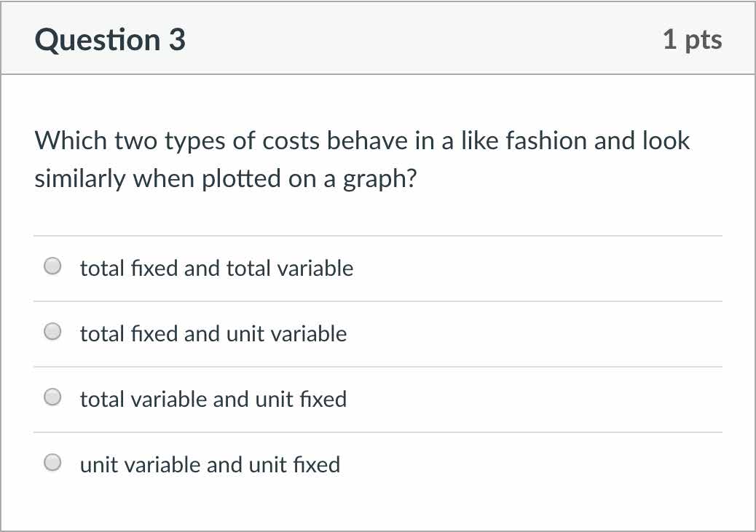Click the answer text "total fixed and total variable"
The image size is (756, 532).
click(216, 269)
